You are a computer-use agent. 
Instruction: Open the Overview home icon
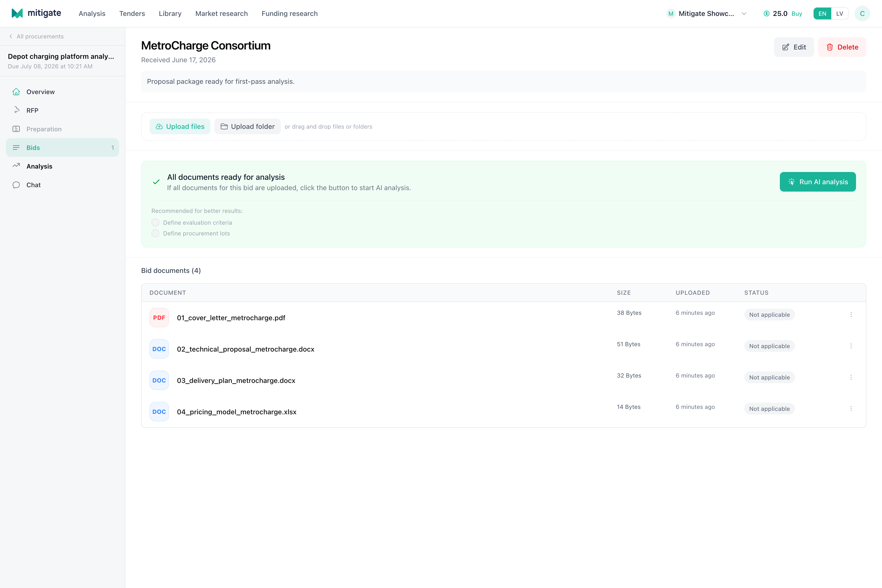(x=16, y=92)
